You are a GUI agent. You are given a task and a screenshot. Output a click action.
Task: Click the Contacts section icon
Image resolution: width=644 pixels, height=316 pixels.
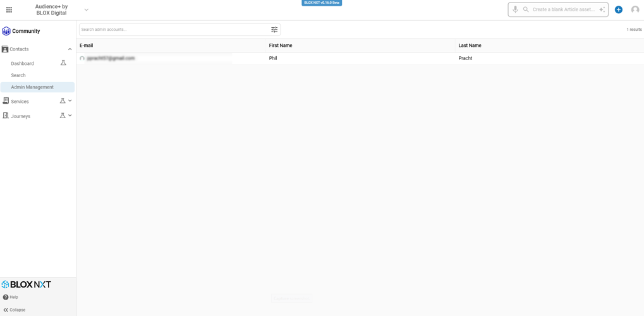pyautogui.click(x=5, y=49)
